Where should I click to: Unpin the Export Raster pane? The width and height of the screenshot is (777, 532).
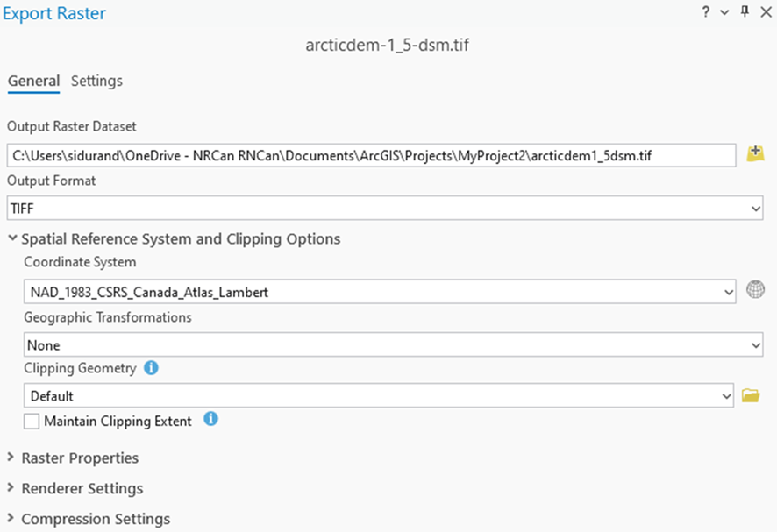point(745,13)
